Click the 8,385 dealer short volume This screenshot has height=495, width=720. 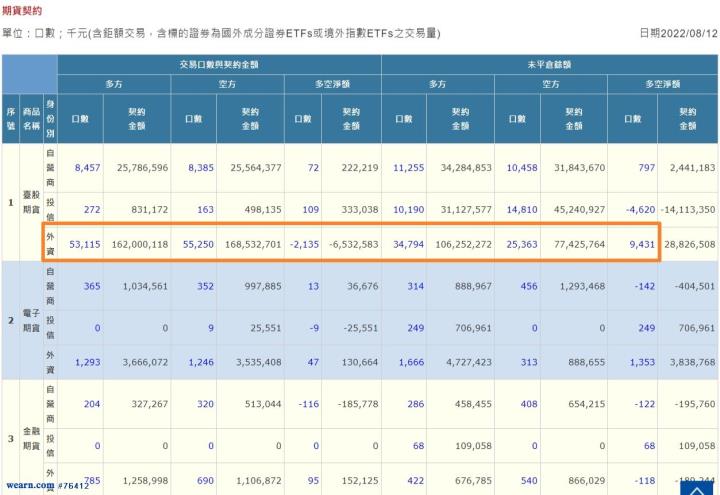(202, 168)
